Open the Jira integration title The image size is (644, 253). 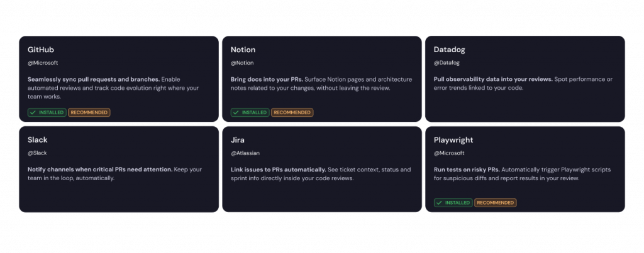click(237, 140)
